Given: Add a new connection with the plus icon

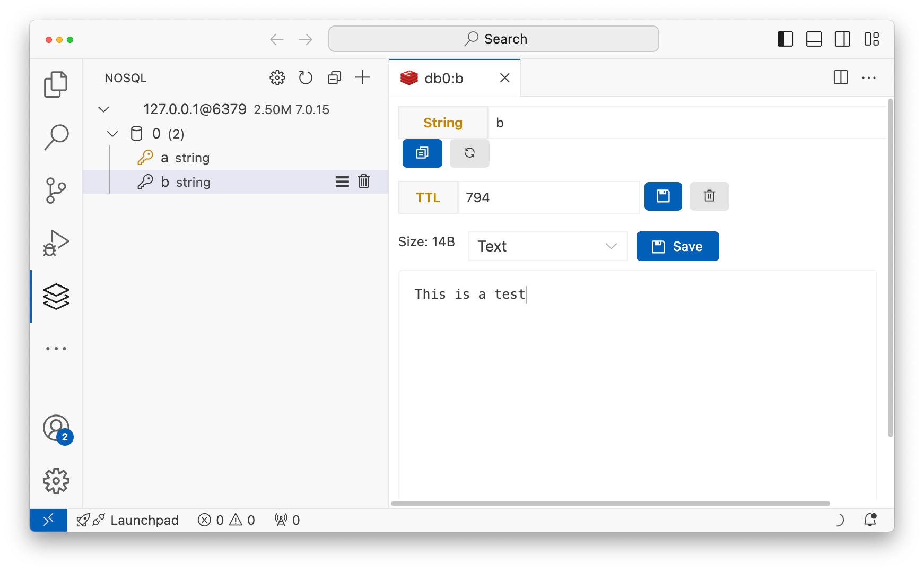Looking at the screenshot, I should click(x=363, y=77).
